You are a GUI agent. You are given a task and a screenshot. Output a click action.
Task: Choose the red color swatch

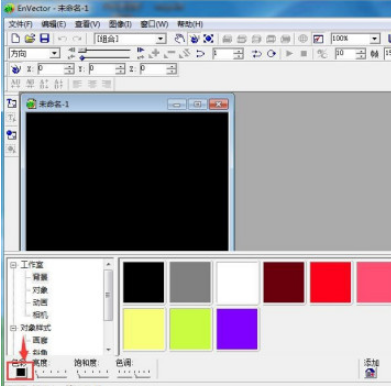pos(330,282)
